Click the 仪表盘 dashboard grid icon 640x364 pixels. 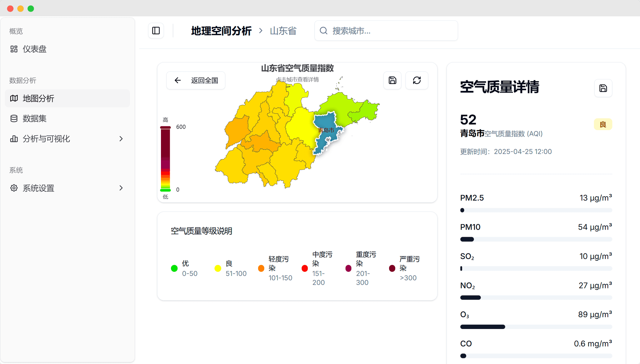click(14, 49)
